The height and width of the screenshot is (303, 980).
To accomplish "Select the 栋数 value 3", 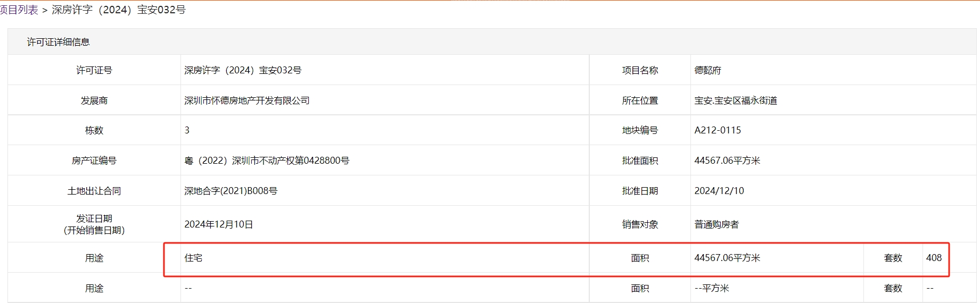I will (x=187, y=130).
